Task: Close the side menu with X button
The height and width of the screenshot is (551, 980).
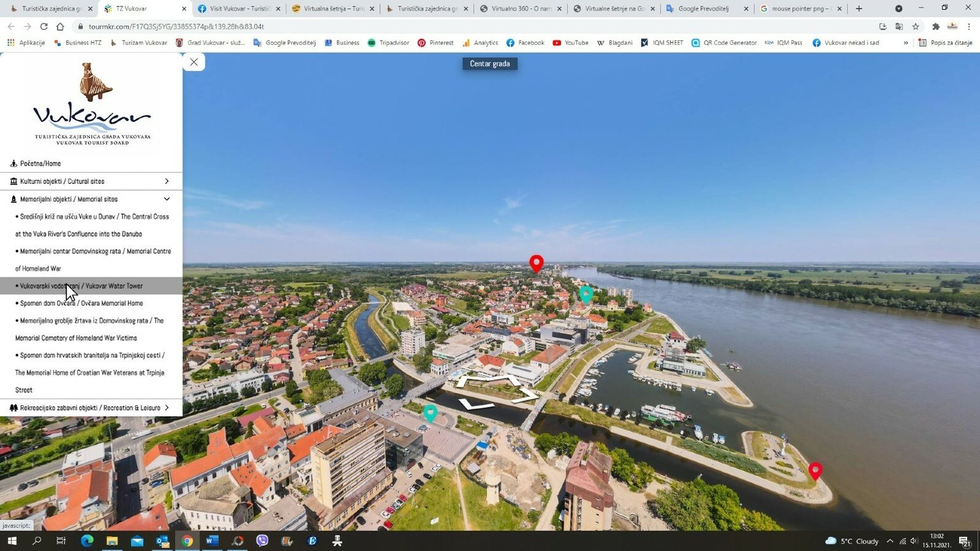Action: pyautogui.click(x=194, y=62)
